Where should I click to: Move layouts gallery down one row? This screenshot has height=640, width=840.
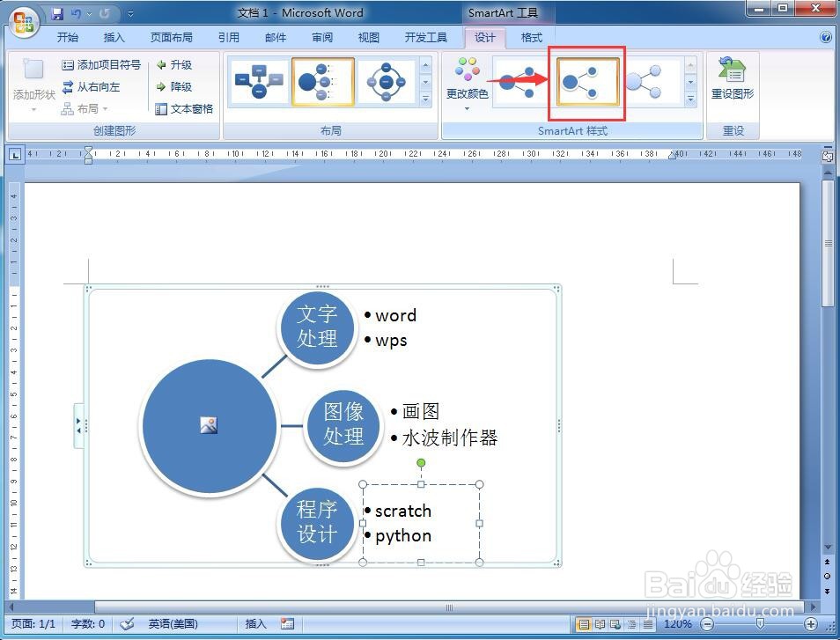pyautogui.click(x=426, y=83)
